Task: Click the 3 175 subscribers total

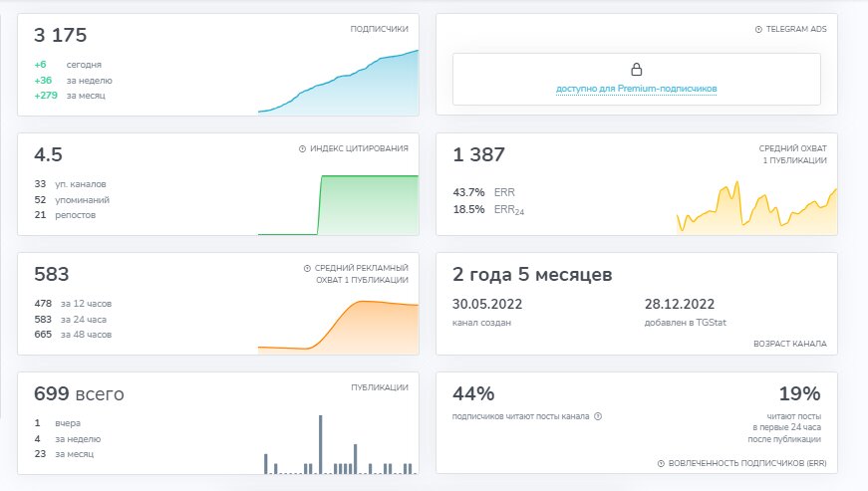Action: tap(61, 36)
